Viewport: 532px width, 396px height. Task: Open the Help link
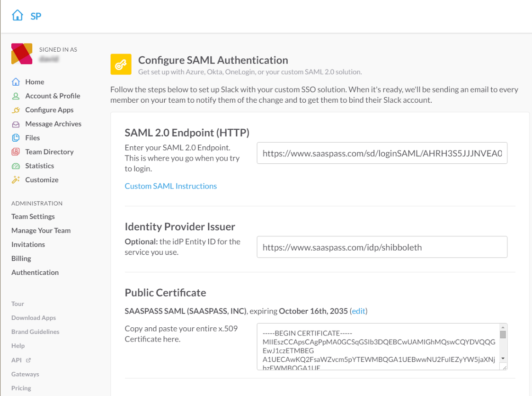(x=18, y=346)
